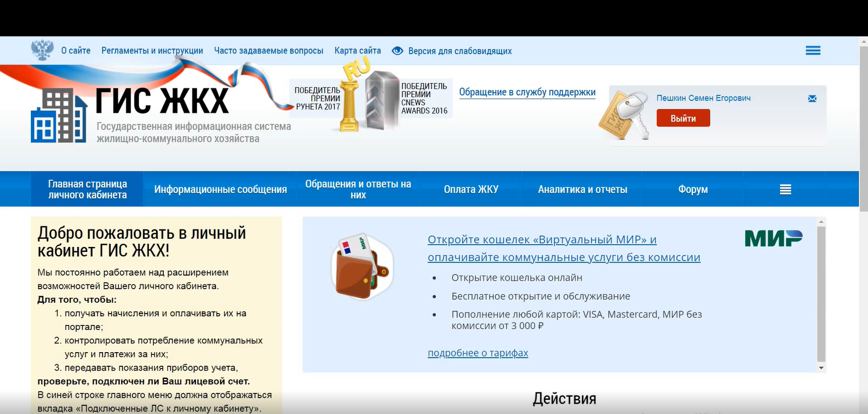
Task: Click the Действия section heading
Action: pyautogui.click(x=564, y=399)
